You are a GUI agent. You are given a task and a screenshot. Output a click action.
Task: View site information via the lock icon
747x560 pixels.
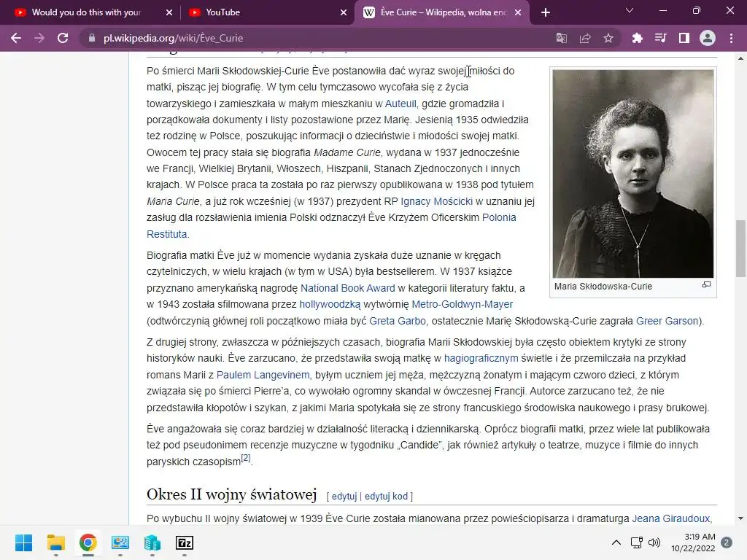click(x=91, y=38)
